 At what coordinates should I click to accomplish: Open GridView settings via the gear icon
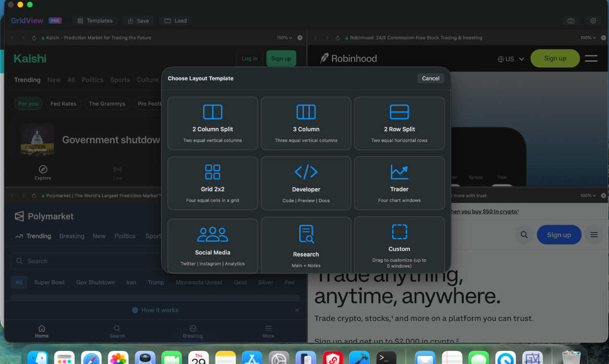[x=593, y=21]
